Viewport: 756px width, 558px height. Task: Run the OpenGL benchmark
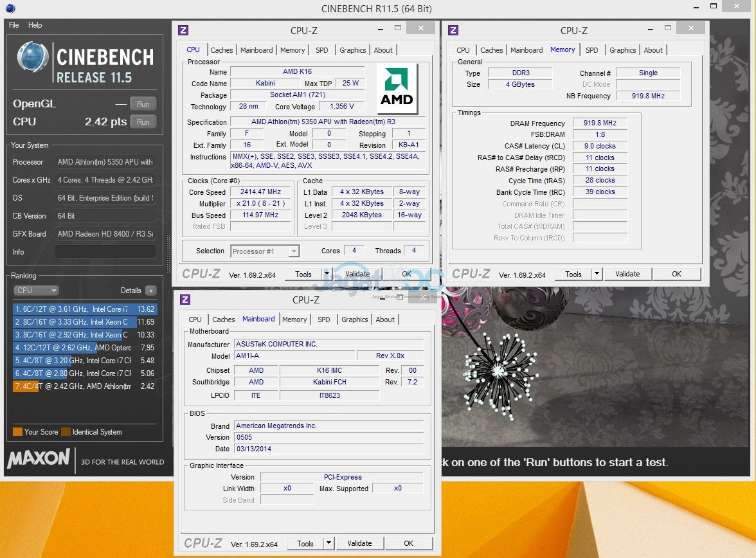click(x=143, y=104)
